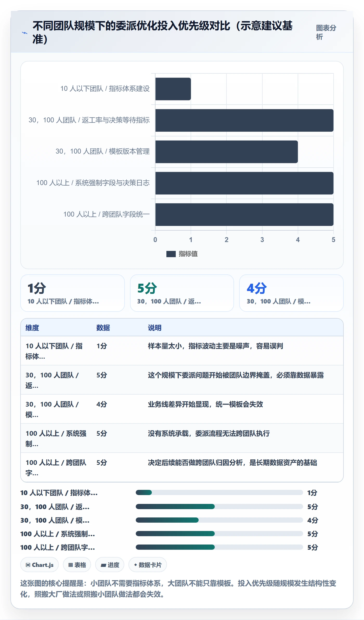The height and width of the screenshot is (620, 364).
Task: Click the lightning icon beside the title
Action: (25, 33)
